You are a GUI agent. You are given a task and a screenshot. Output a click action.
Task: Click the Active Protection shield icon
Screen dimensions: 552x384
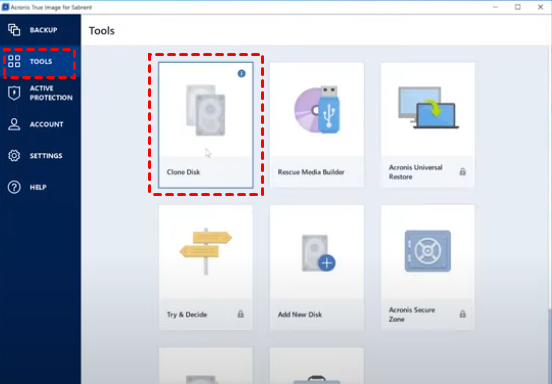[14, 93]
